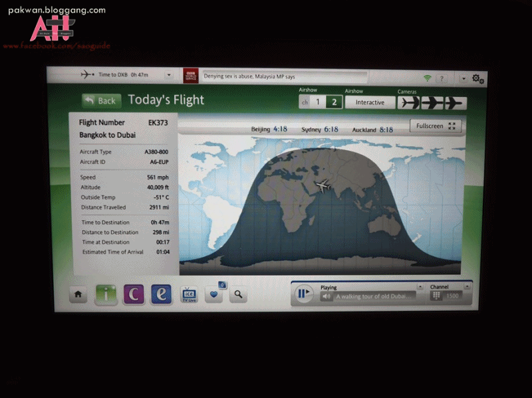Image resolution: width=532 pixels, height=398 pixels.
Task: Click the Today's Flight title
Action: [166, 100]
